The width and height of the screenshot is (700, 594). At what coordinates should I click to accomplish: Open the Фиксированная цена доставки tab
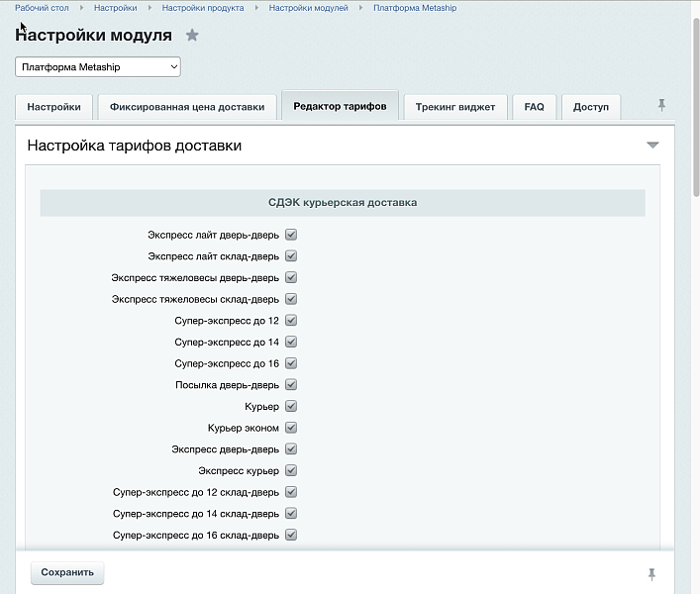187,107
